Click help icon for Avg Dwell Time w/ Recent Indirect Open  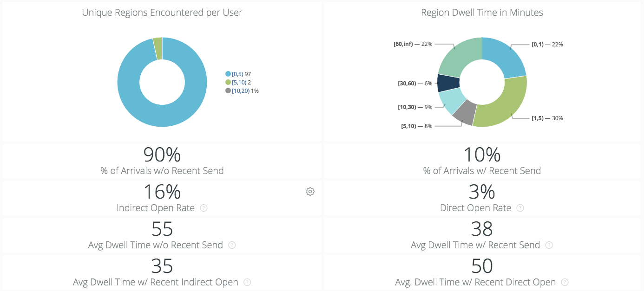click(x=247, y=282)
